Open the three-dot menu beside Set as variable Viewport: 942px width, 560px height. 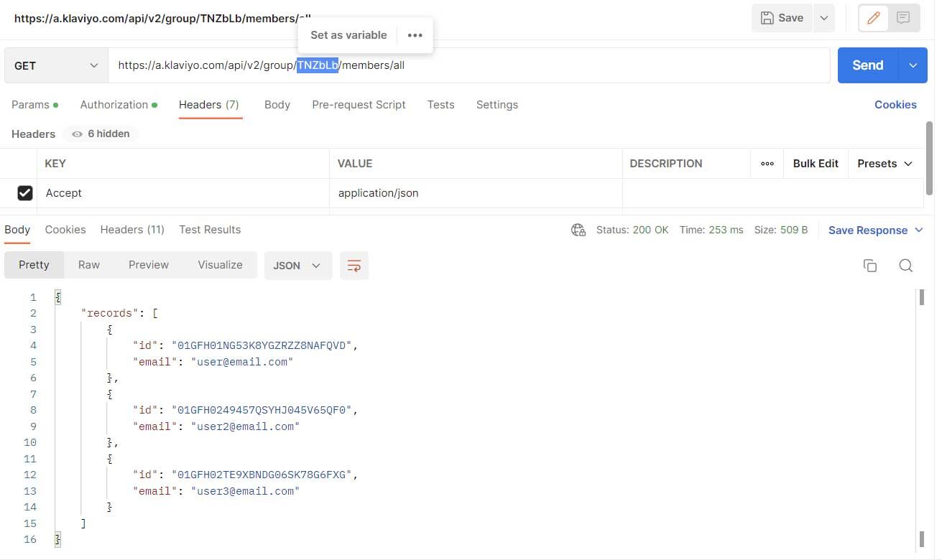click(415, 34)
